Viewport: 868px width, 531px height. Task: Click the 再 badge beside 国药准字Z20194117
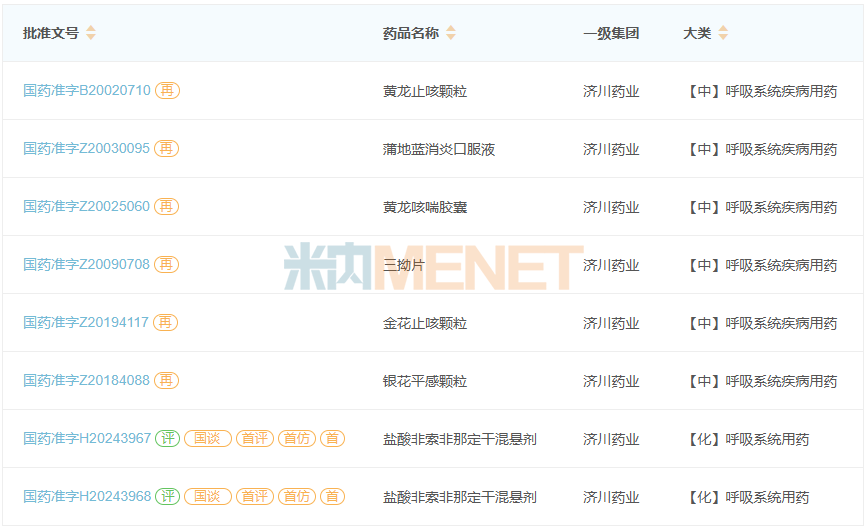click(x=166, y=322)
